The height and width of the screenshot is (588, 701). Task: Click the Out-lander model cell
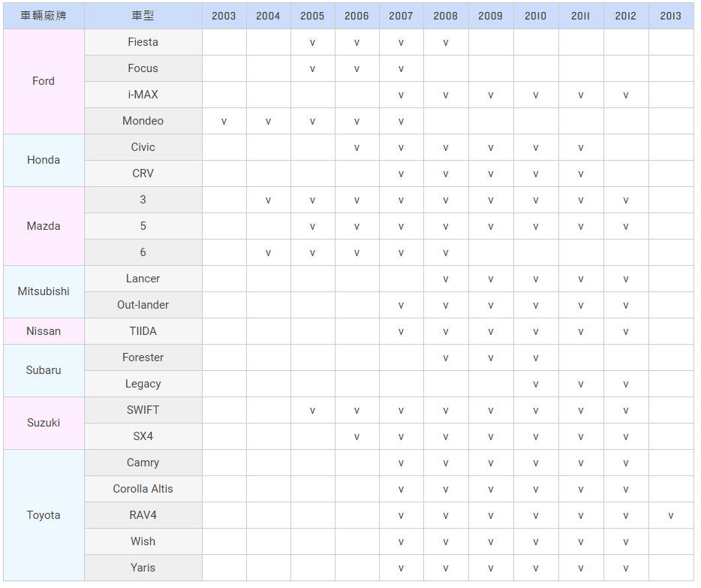click(143, 305)
